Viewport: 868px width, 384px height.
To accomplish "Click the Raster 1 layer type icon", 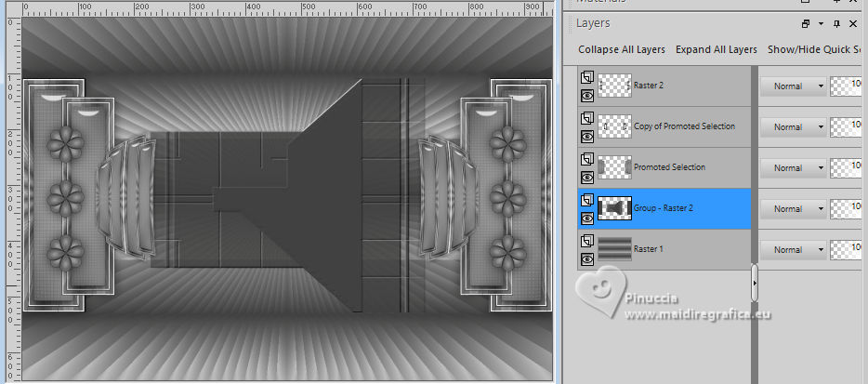I will point(587,241).
